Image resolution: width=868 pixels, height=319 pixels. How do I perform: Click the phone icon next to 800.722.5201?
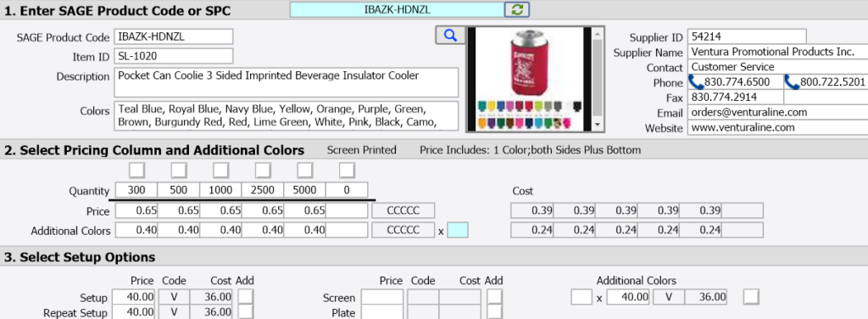click(793, 82)
